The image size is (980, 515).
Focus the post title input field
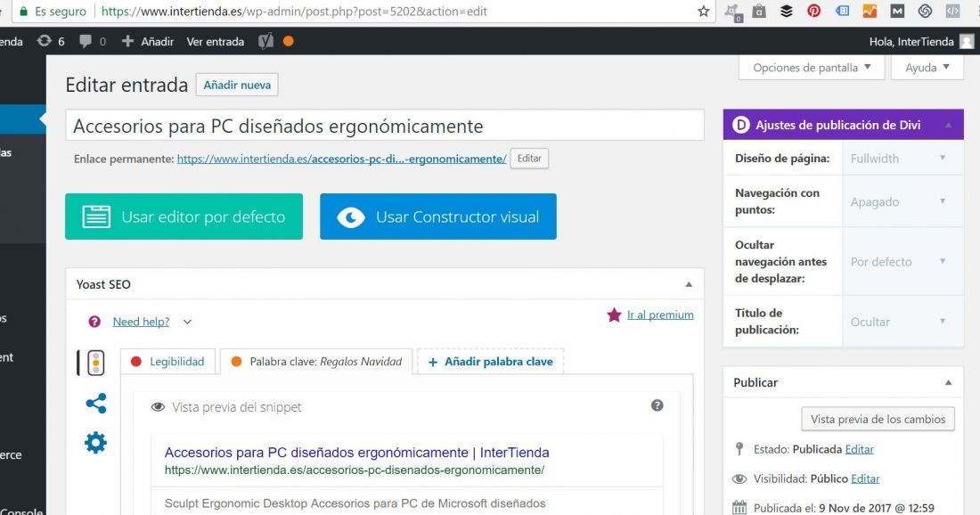(x=384, y=126)
